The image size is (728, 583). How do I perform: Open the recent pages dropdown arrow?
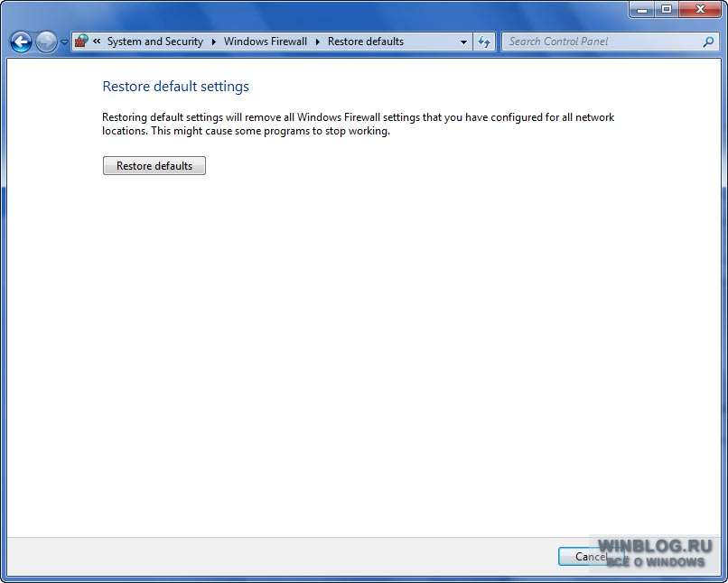click(x=64, y=42)
